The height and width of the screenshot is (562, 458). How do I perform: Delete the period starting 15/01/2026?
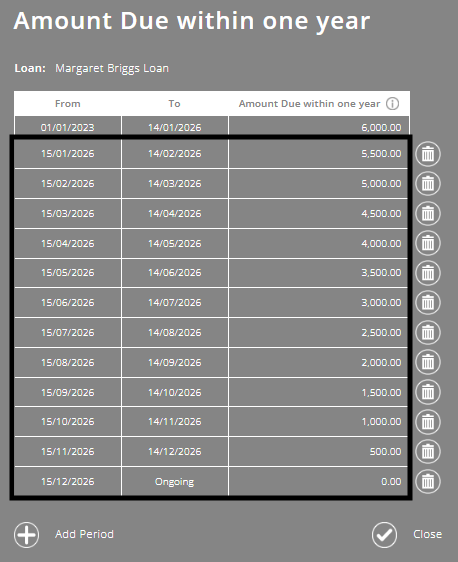(428, 154)
